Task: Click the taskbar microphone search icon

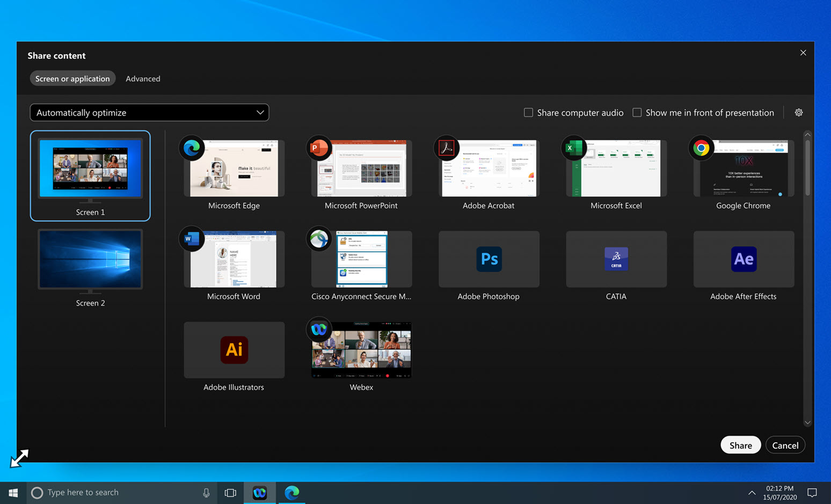Action: tap(206, 493)
